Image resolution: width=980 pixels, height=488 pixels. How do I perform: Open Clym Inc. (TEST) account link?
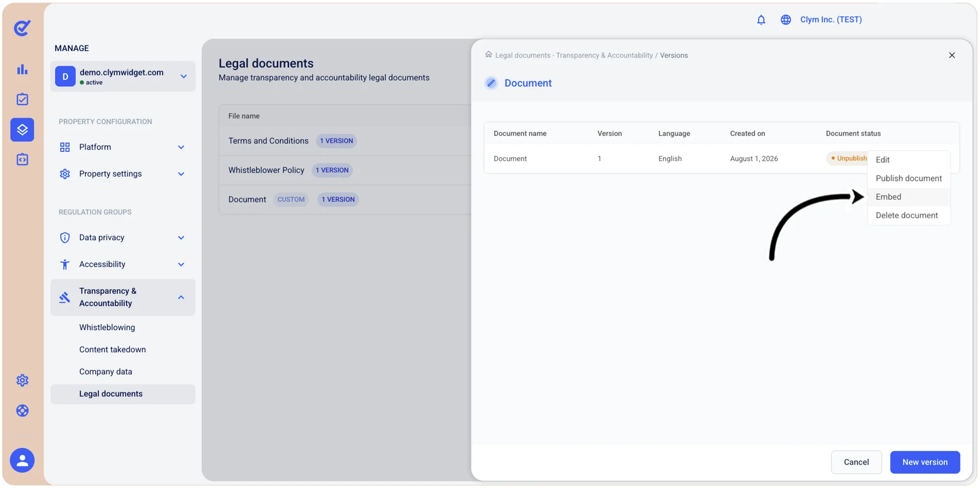pos(831,19)
